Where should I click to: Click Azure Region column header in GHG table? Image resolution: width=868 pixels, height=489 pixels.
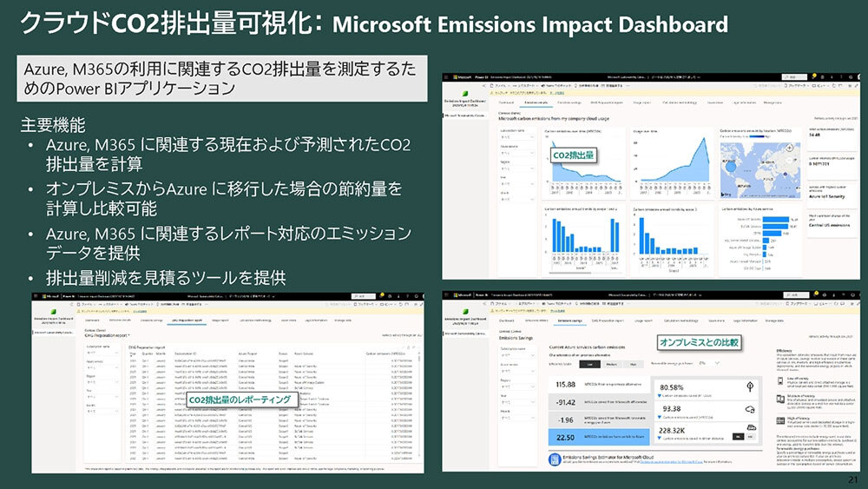[x=247, y=354]
